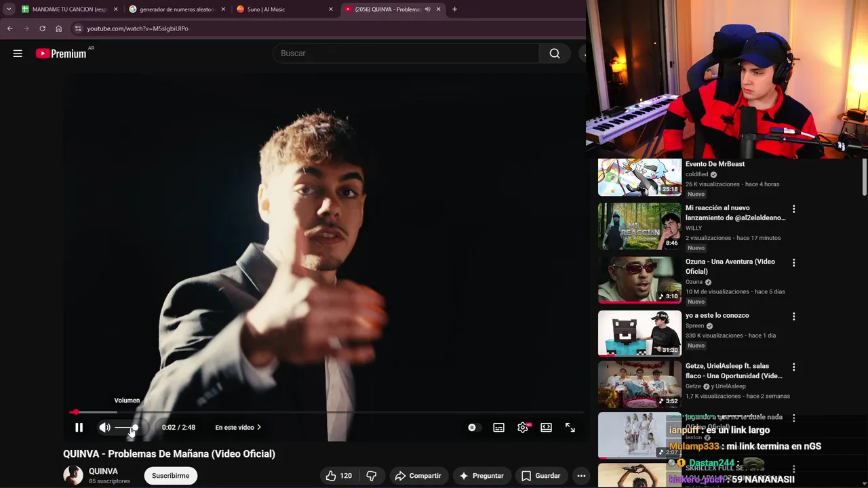Open player settings gear
Screen dimensions: 868x488
pyautogui.click(x=523, y=428)
